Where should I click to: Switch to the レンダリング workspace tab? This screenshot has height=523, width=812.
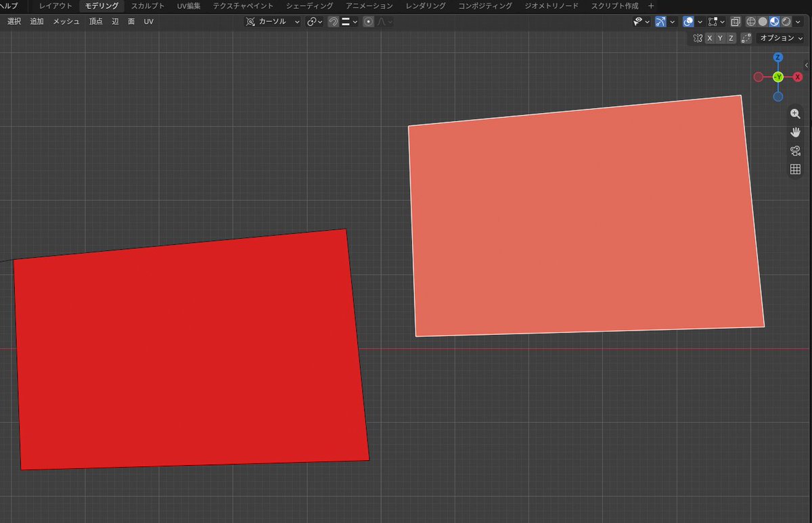pos(426,5)
